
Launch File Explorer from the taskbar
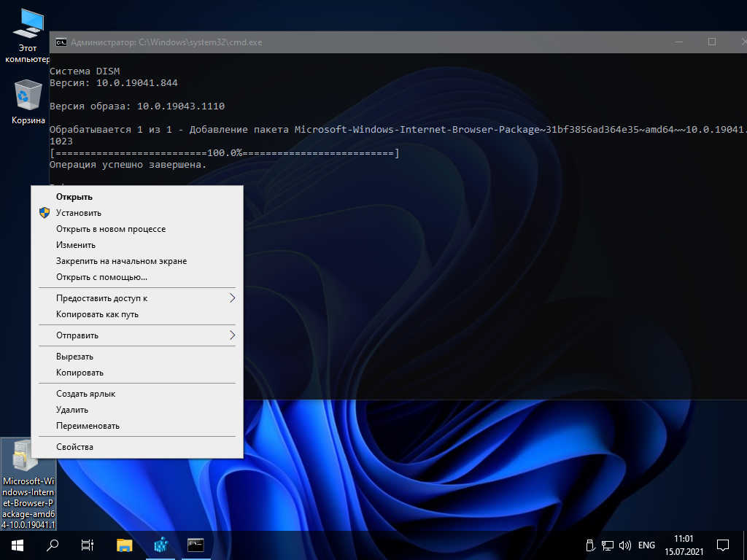(125, 545)
